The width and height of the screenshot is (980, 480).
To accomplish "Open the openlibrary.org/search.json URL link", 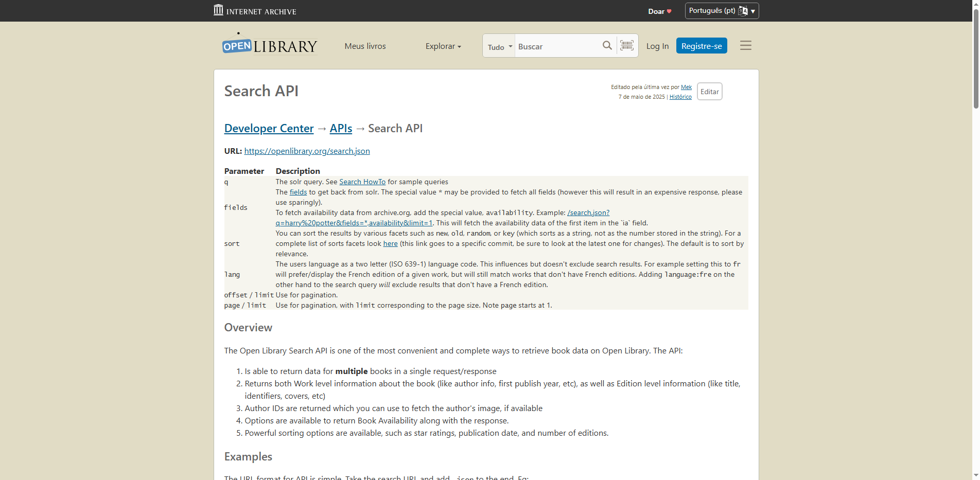I will tap(307, 151).
